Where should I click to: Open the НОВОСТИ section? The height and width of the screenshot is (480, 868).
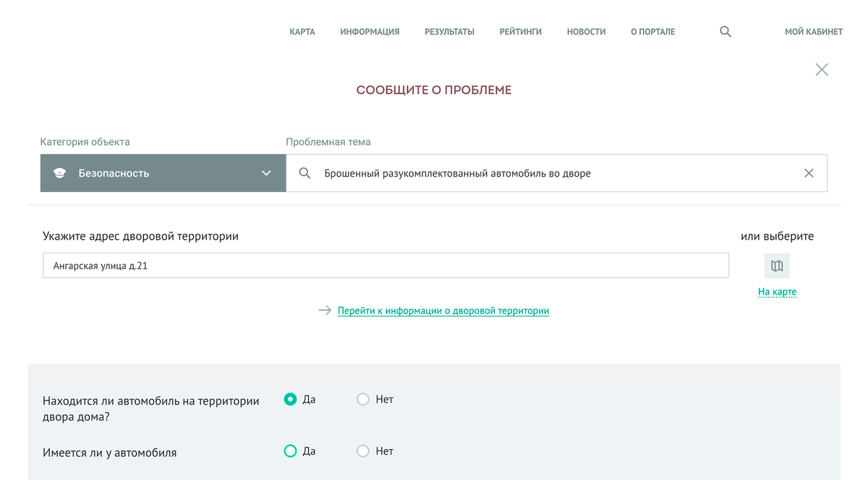(586, 32)
